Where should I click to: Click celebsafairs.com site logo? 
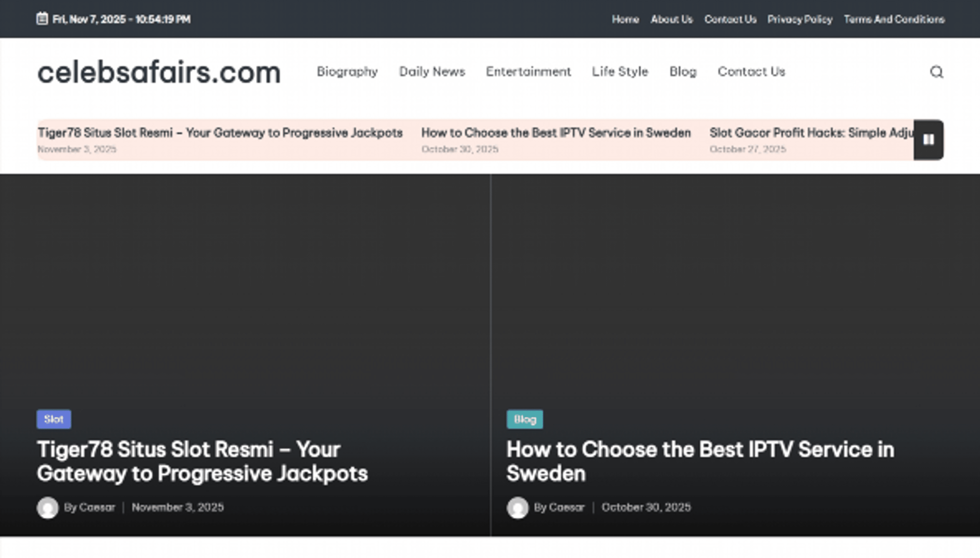tap(159, 72)
